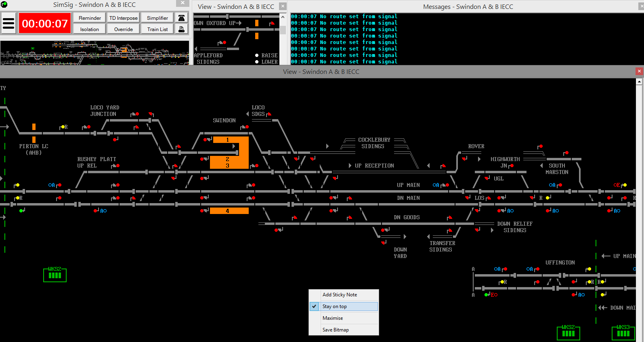This screenshot has height=342, width=644.
Task: Toggle Appleford Sidings LOWER control
Action: (x=257, y=62)
